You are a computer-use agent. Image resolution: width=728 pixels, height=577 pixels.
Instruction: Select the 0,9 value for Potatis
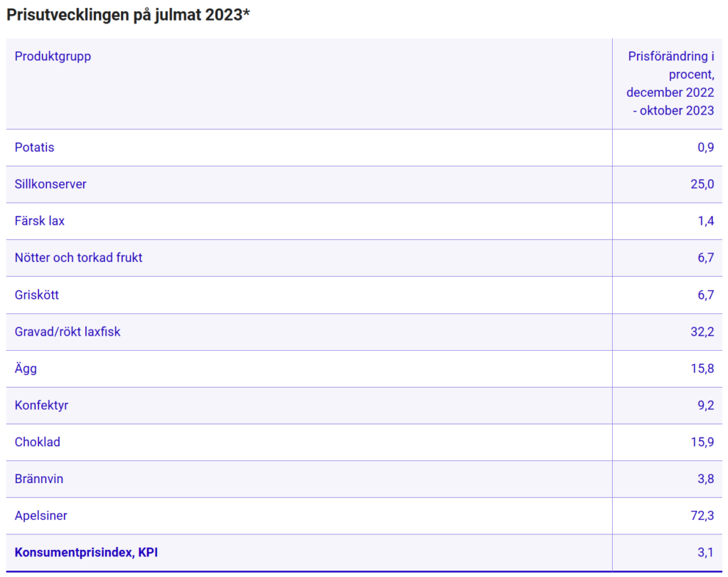click(x=705, y=147)
